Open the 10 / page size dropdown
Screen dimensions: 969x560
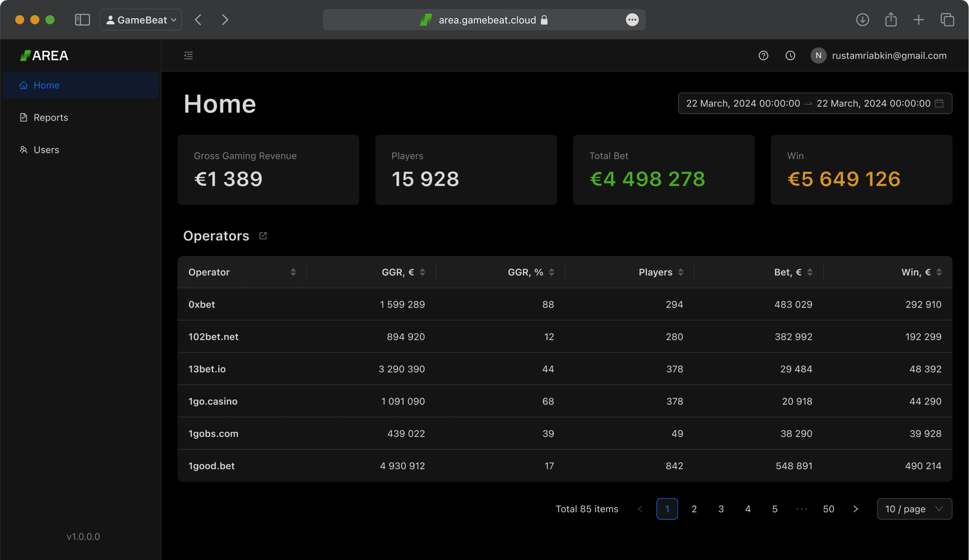pyautogui.click(x=915, y=509)
